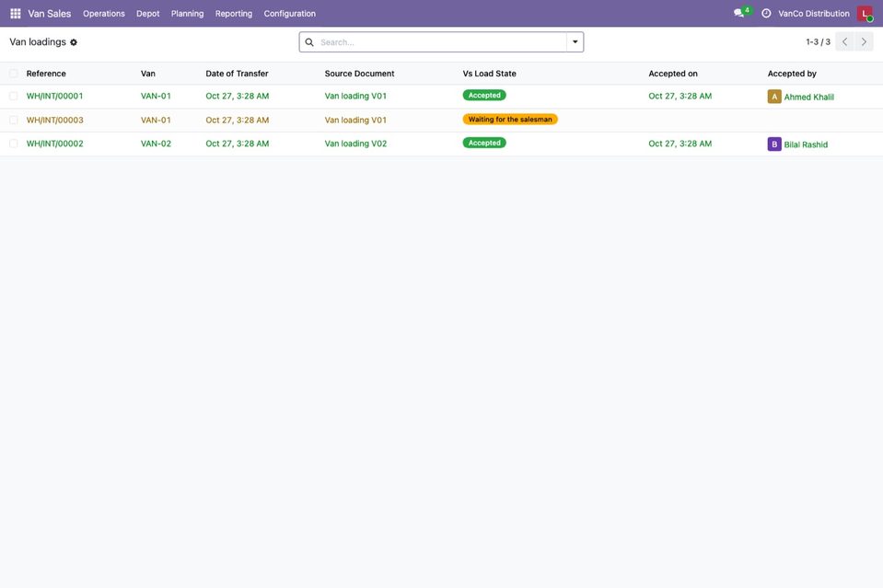Click the Accepted badge in WH/INT/00002 row
Image resolution: width=883 pixels, height=588 pixels.
[484, 143]
